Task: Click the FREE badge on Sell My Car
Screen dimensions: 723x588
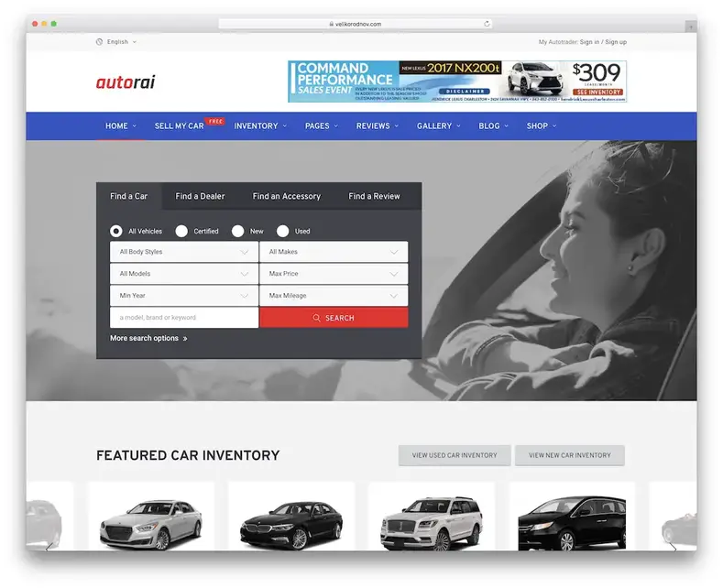Action: (x=214, y=121)
